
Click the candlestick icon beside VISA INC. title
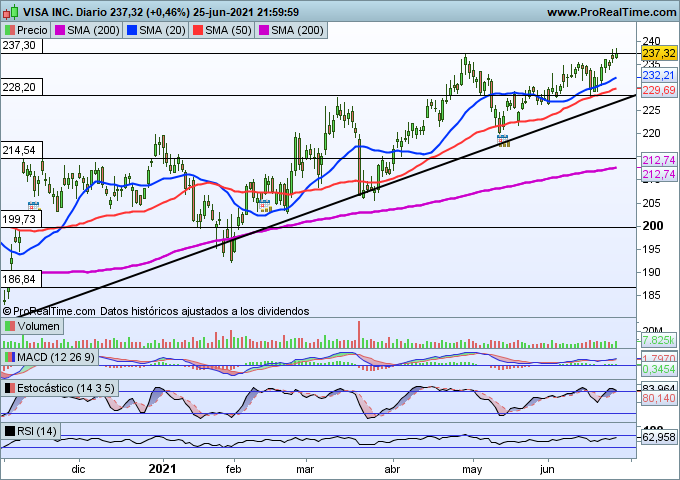click(10, 12)
